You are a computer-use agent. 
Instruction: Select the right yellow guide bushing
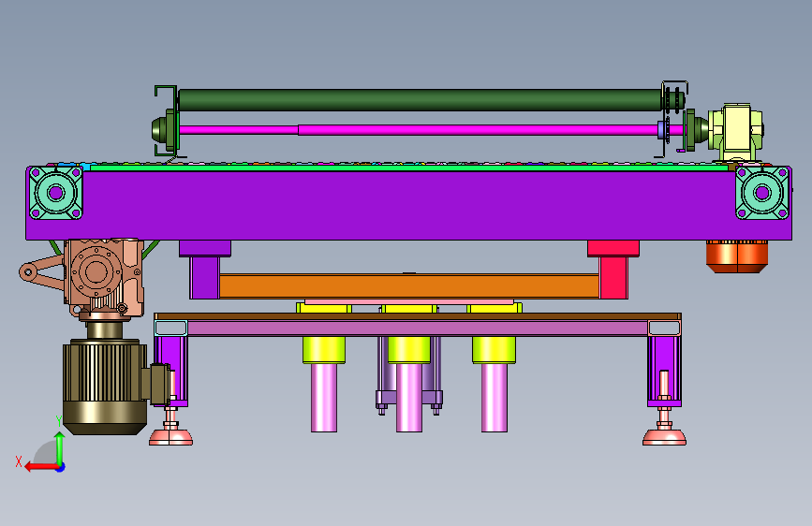(494, 350)
